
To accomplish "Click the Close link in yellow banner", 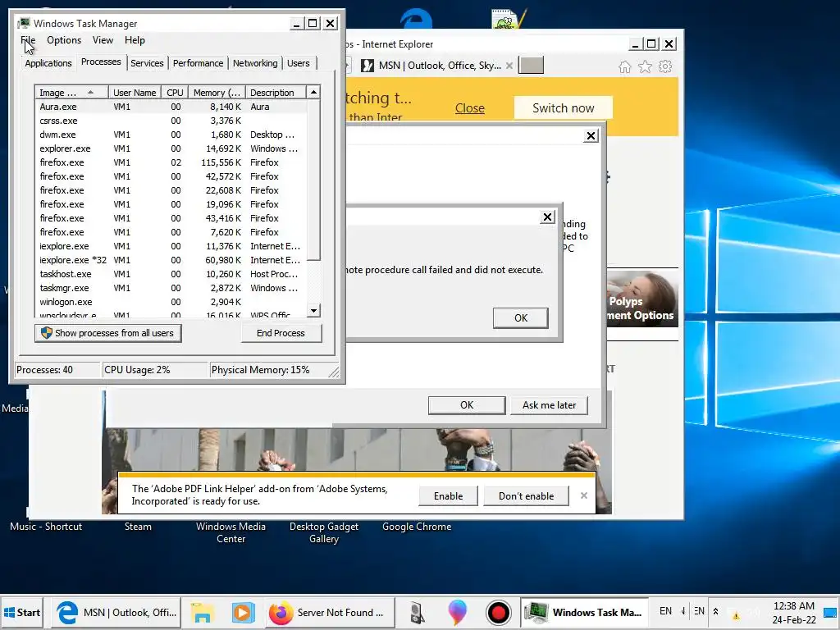I will pos(470,108).
